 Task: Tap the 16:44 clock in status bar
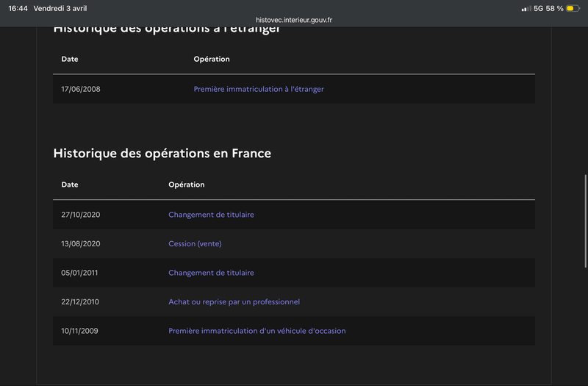[x=18, y=8]
